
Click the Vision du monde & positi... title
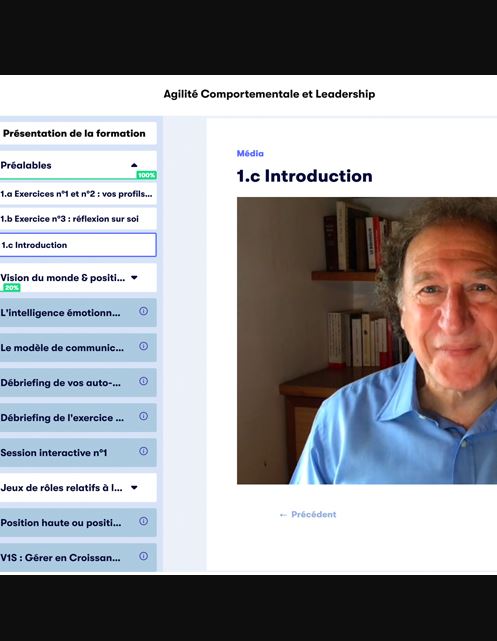click(x=63, y=278)
